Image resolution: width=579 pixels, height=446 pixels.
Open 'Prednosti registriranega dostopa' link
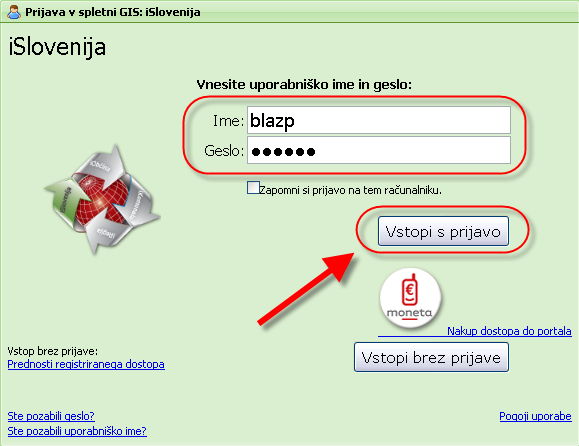(86, 364)
